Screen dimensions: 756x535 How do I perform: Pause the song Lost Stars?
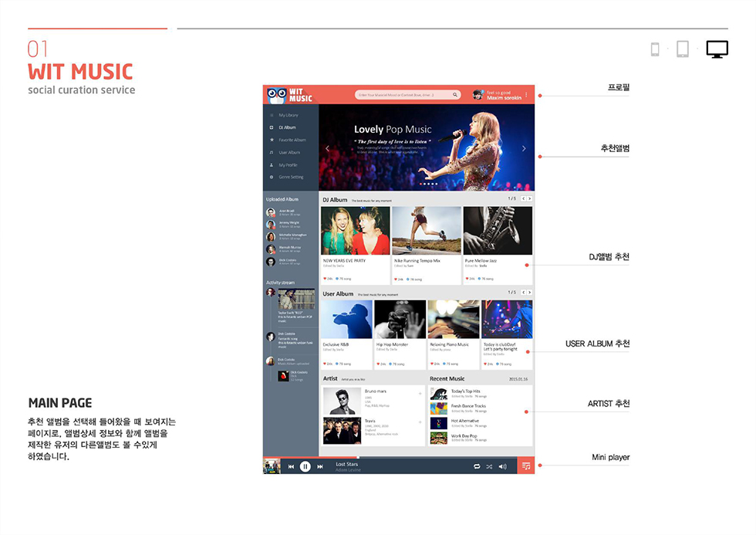pos(304,467)
